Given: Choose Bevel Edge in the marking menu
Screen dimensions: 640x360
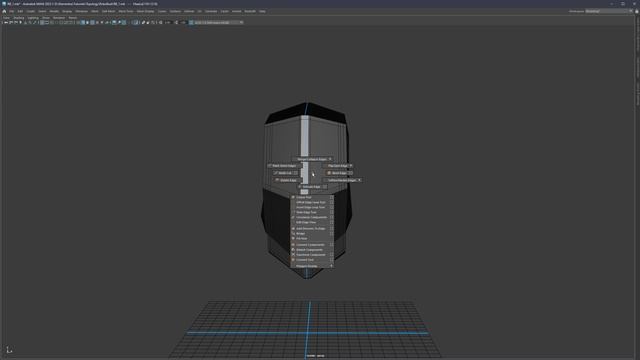Looking at the screenshot, I should pyautogui.click(x=339, y=173).
